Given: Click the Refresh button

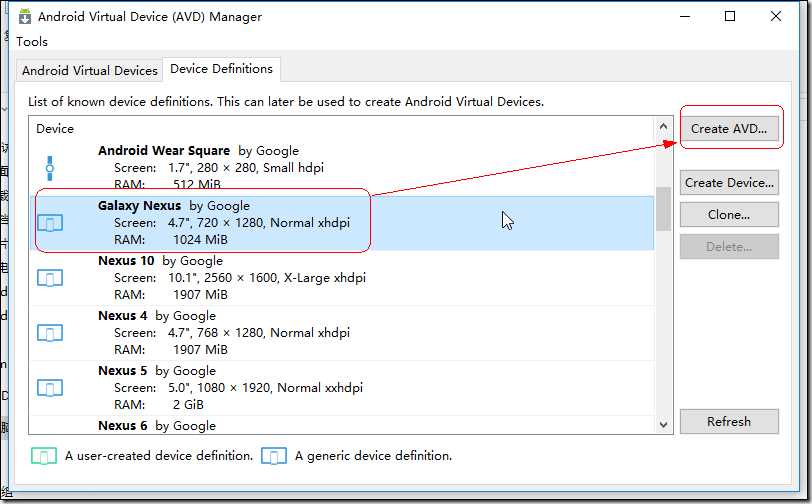Looking at the screenshot, I should (x=729, y=422).
